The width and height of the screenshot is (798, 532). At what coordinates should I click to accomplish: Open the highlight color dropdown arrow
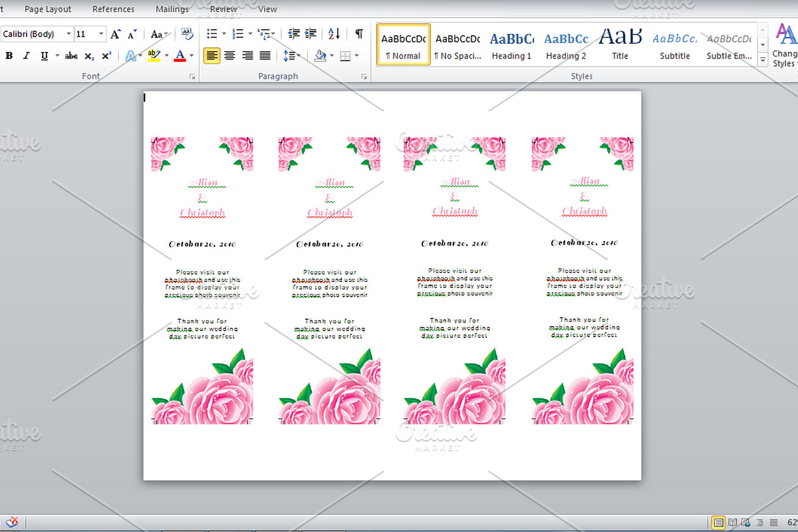coord(166,56)
